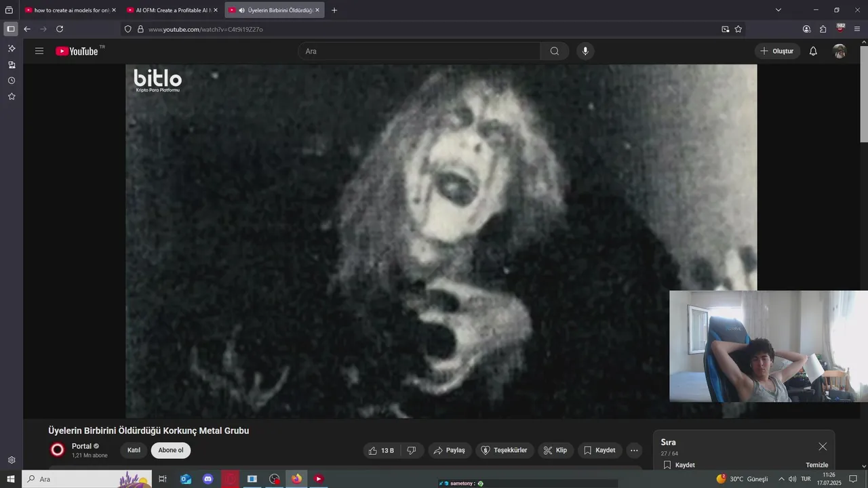Open the Windows Start menu
The width and height of the screenshot is (868, 488).
pos(10,479)
